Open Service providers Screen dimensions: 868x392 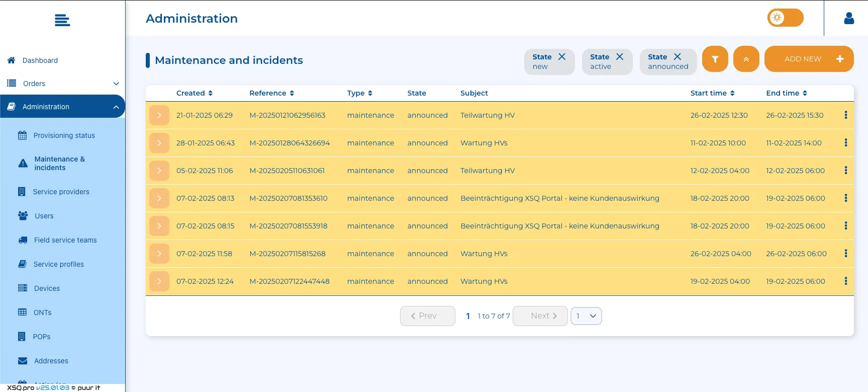[x=61, y=192]
